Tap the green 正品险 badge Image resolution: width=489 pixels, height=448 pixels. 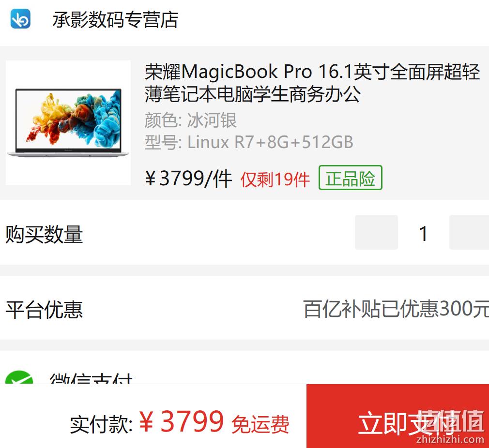pos(350,178)
